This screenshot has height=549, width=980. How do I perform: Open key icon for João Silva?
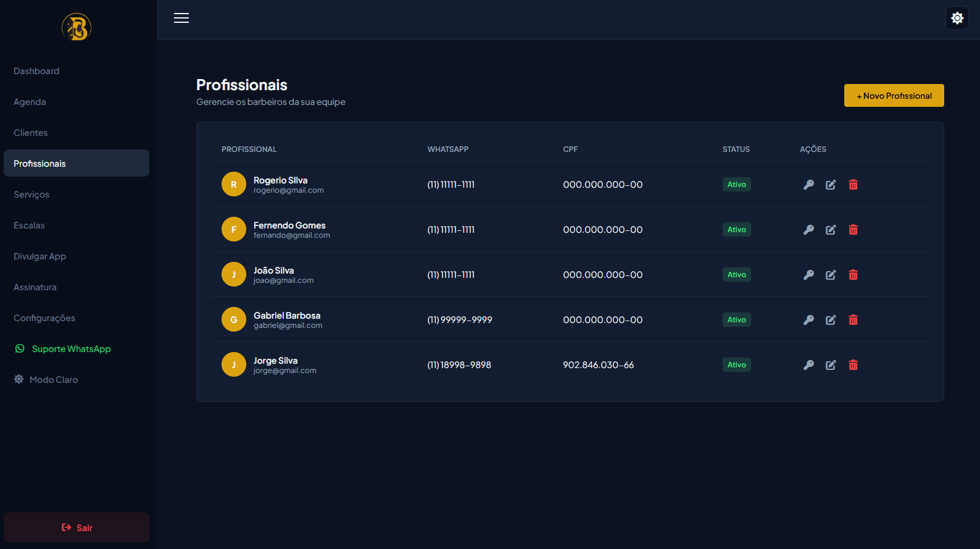click(808, 275)
